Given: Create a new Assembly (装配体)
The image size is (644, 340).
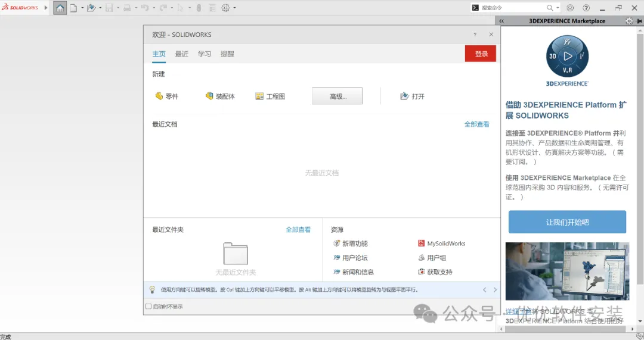Looking at the screenshot, I should click(220, 96).
